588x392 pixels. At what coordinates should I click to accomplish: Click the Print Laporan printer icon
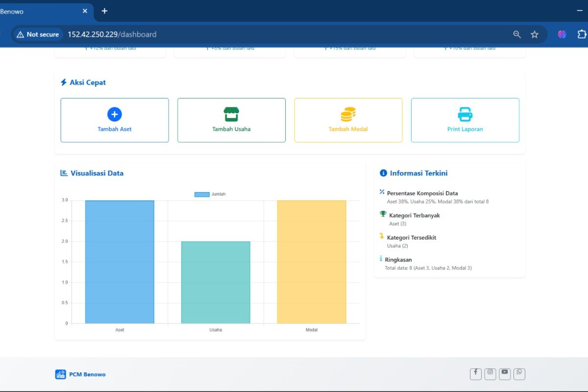click(x=465, y=114)
